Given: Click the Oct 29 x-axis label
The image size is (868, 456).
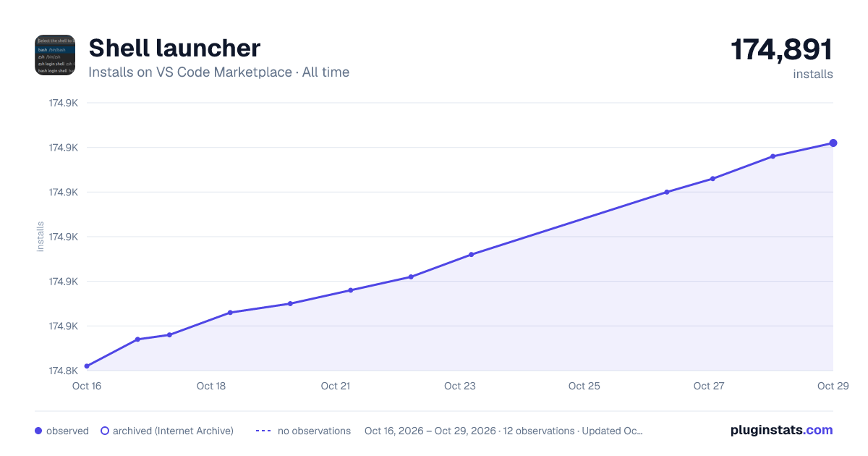Looking at the screenshot, I should (x=833, y=386).
